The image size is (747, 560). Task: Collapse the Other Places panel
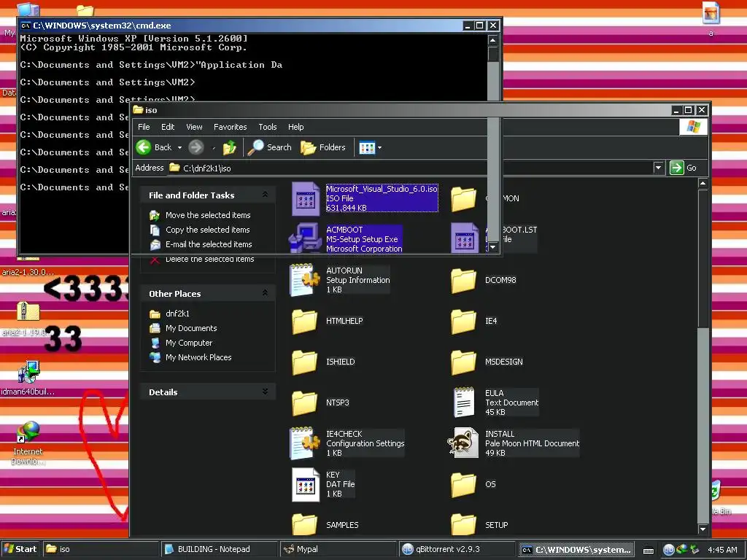click(x=265, y=293)
